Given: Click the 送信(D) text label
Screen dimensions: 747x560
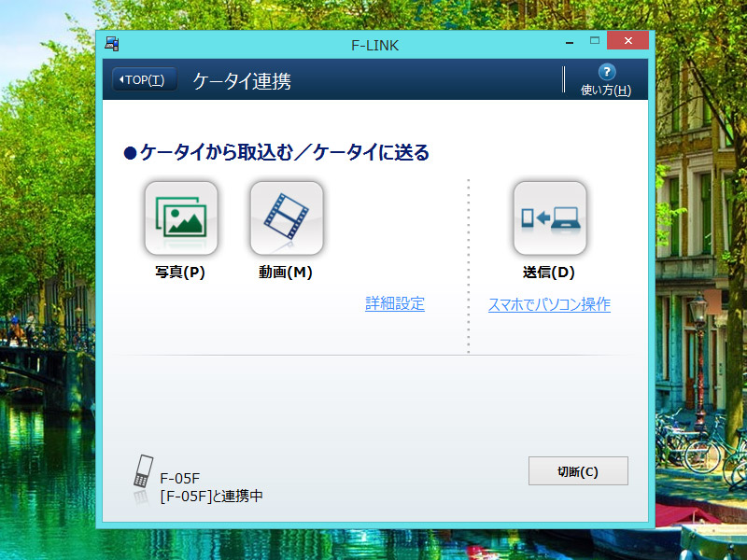Looking at the screenshot, I should [x=549, y=273].
